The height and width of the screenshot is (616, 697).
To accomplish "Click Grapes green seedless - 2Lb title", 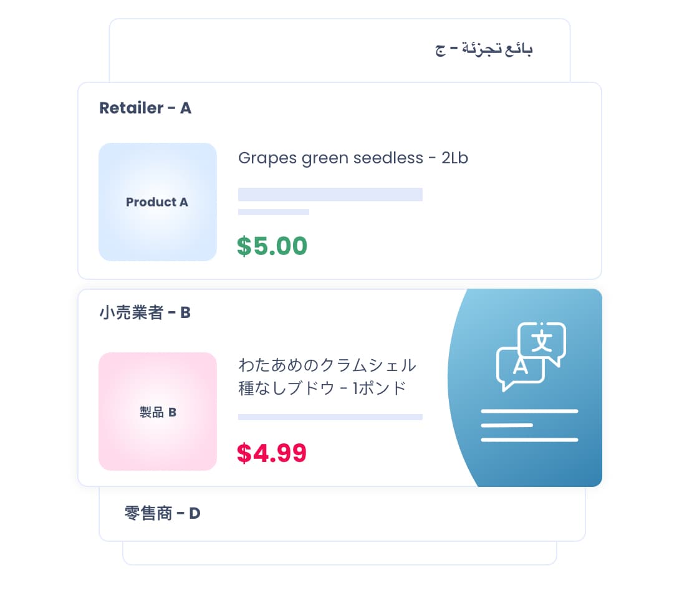I will click(x=353, y=158).
